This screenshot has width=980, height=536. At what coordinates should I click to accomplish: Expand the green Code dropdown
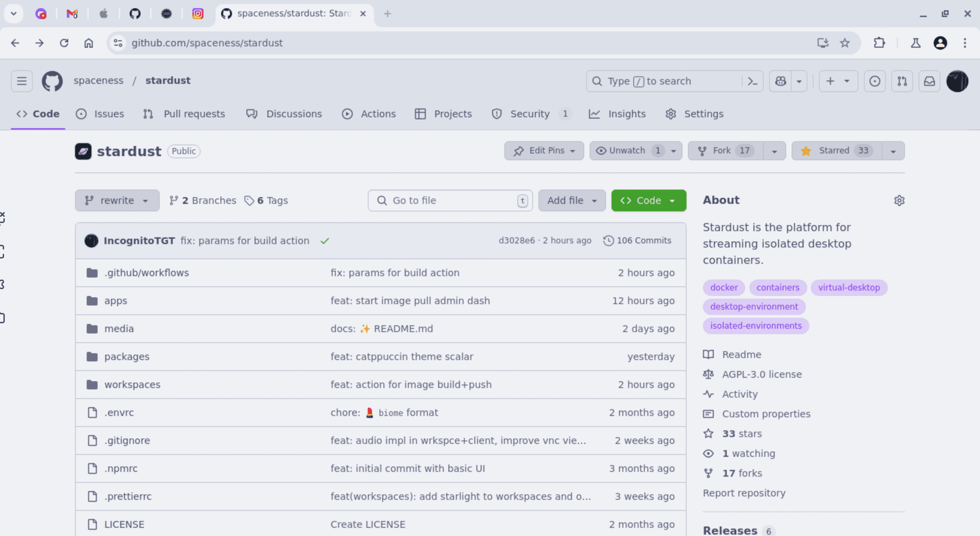tap(648, 200)
